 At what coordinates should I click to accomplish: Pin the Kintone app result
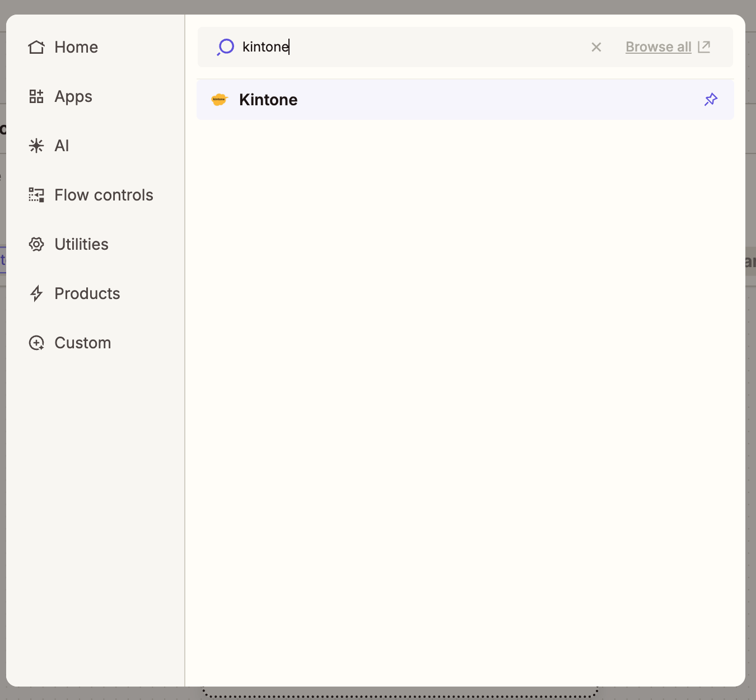[x=710, y=99]
